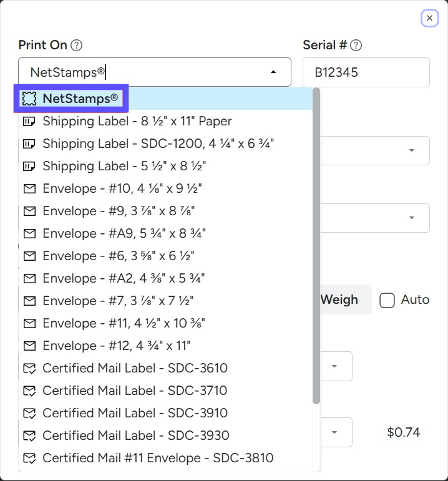Open the first dropdown below Serial # field
The image size is (448, 481).
pos(411,150)
